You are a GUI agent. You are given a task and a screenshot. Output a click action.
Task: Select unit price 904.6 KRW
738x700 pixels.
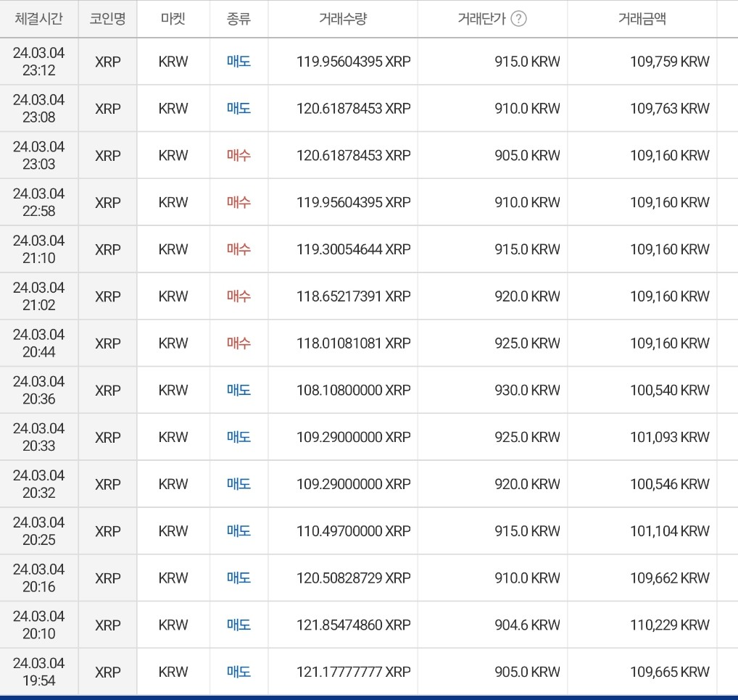pyautogui.click(x=527, y=625)
